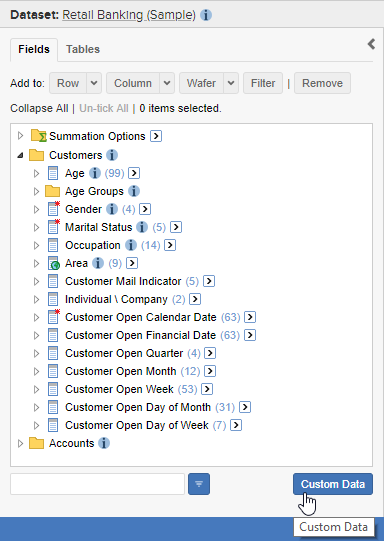Viewport: 384px width, 541px height.
Task: Click the info icon beside Accounts
Action: [104, 443]
